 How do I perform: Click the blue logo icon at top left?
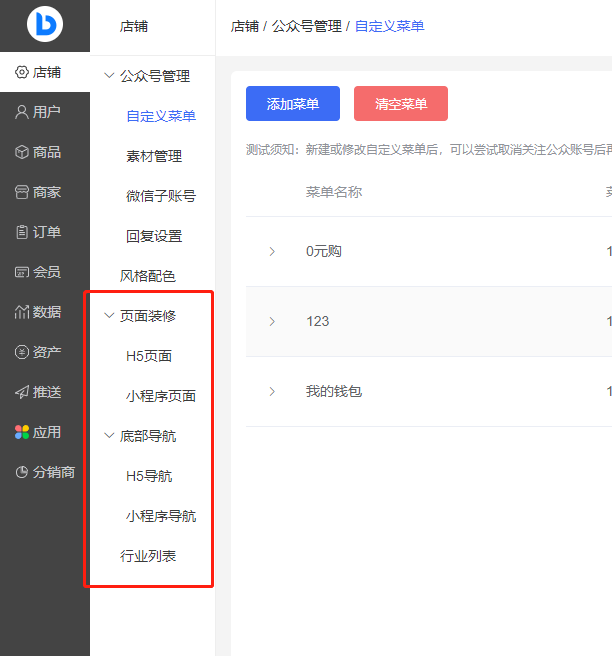[44, 25]
